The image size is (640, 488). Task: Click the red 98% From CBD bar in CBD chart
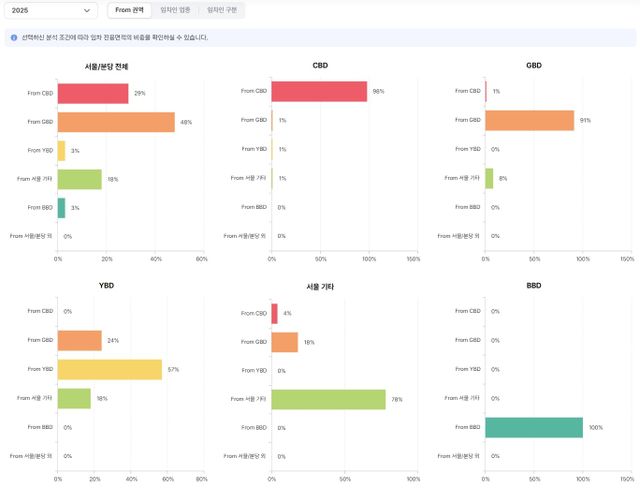319,92
